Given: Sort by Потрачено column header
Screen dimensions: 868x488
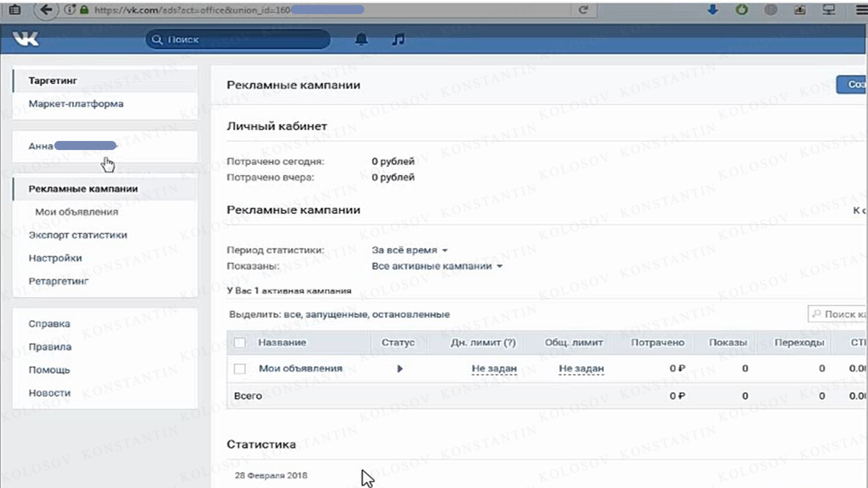Looking at the screenshot, I should click(657, 343).
